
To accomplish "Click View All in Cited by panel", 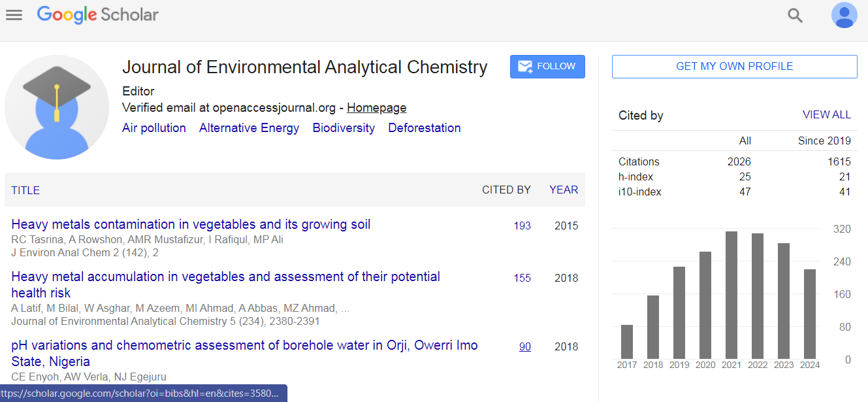I will click(826, 115).
